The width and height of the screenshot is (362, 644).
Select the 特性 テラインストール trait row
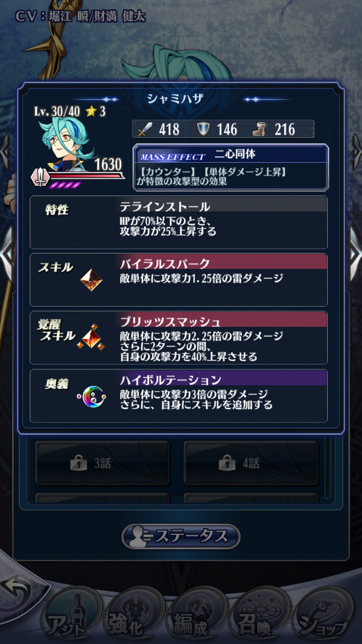tap(179, 222)
